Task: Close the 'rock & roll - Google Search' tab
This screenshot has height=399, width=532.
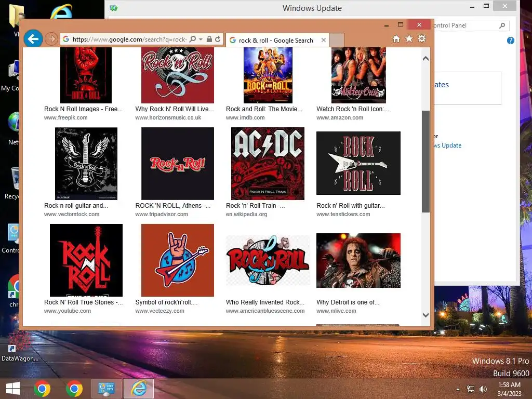Action: [x=323, y=40]
